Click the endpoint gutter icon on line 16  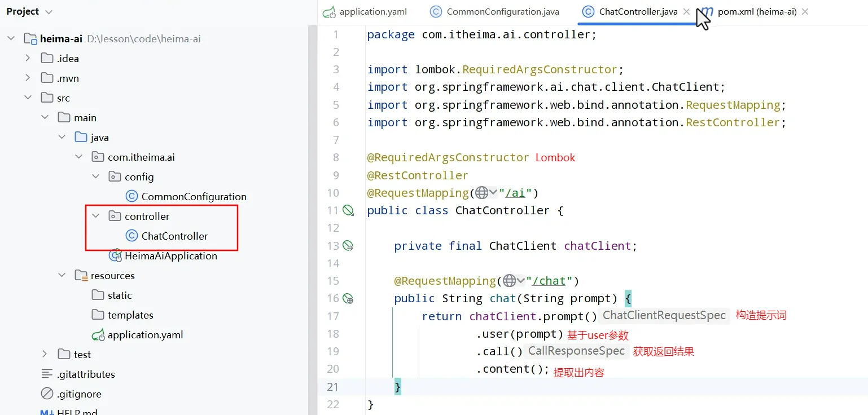pos(349,299)
